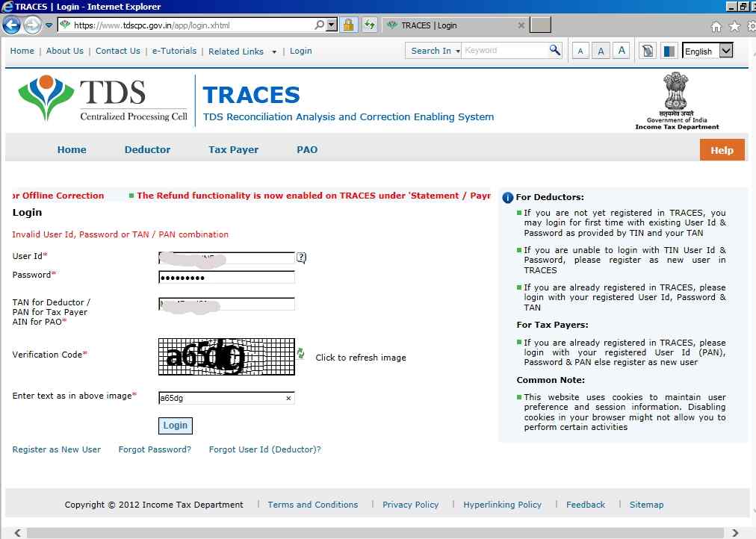Open Terms and Conditions footer link

point(313,505)
